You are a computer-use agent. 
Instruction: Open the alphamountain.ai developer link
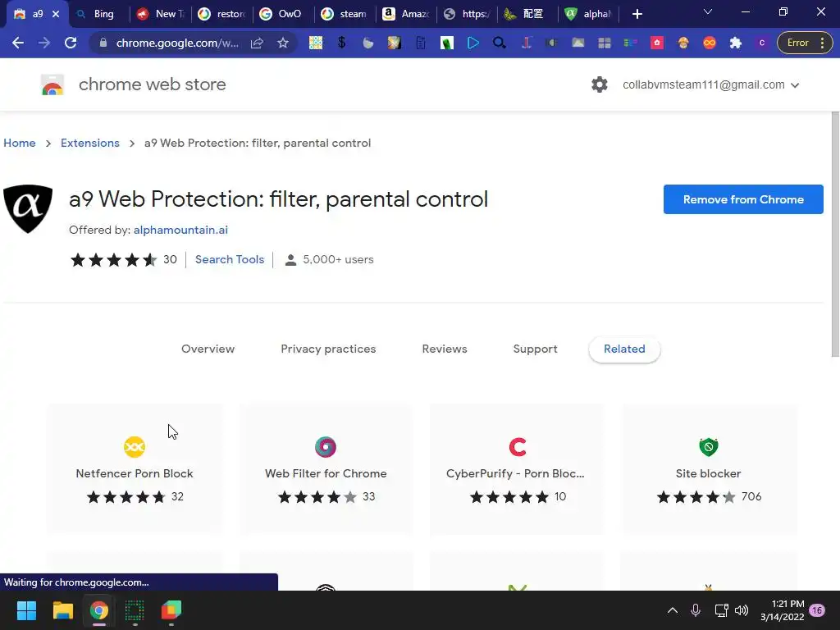pyautogui.click(x=180, y=230)
